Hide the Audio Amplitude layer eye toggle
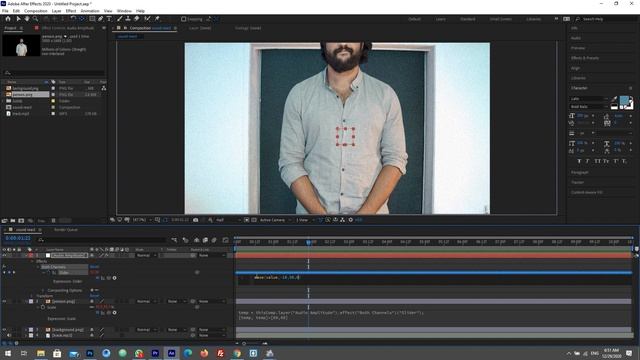Image resolution: width=640 pixels, height=360 pixels. tap(4, 256)
